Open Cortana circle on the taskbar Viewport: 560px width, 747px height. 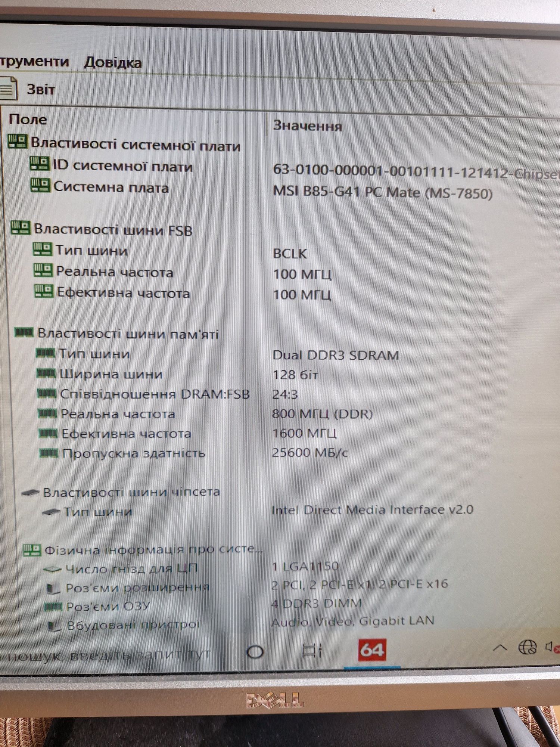coord(255,652)
